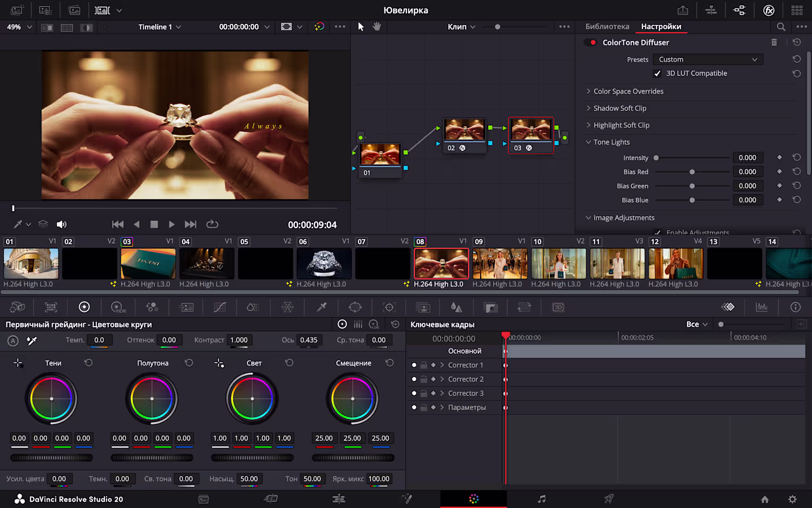Mute the viewer audio speaker icon
Image resolution: width=812 pixels, height=508 pixels.
(62, 224)
